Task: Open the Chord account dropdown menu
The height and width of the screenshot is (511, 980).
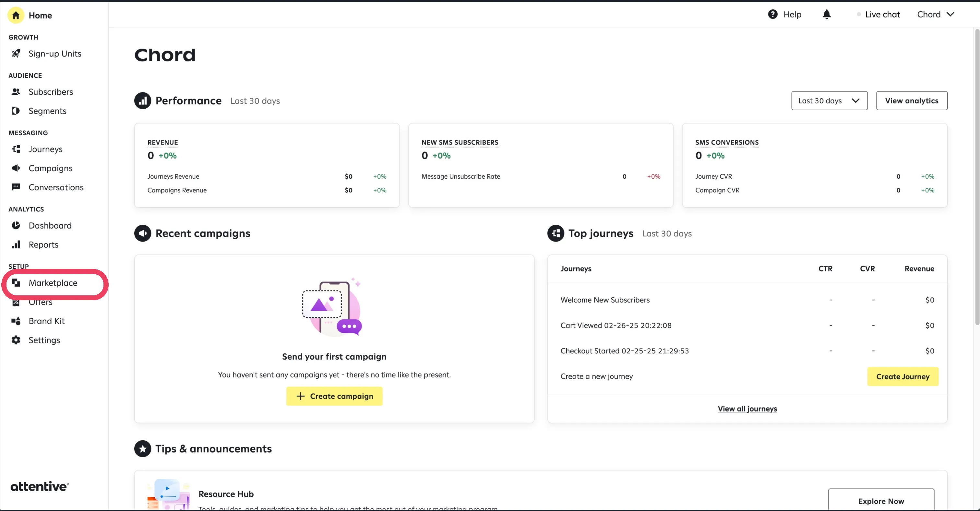Action: click(x=936, y=15)
